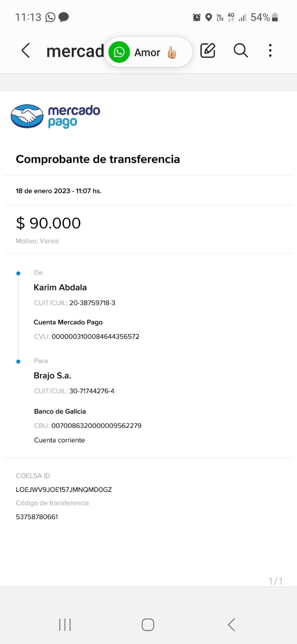Tap the back arrow in the header
This screenshot has width=297, height=644.
pos(26,51)
